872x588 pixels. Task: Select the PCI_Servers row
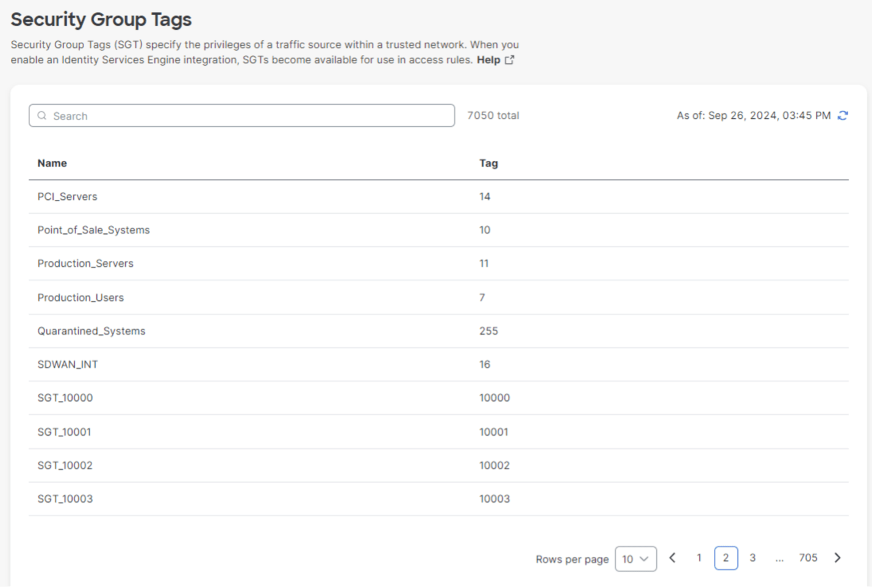[67, 196]
